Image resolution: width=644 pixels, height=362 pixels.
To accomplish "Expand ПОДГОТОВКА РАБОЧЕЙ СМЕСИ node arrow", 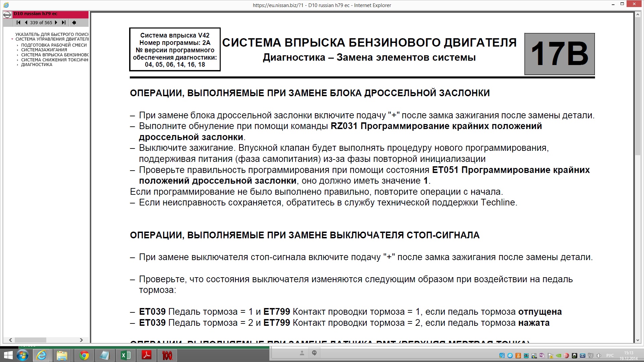I will (17, 45).
